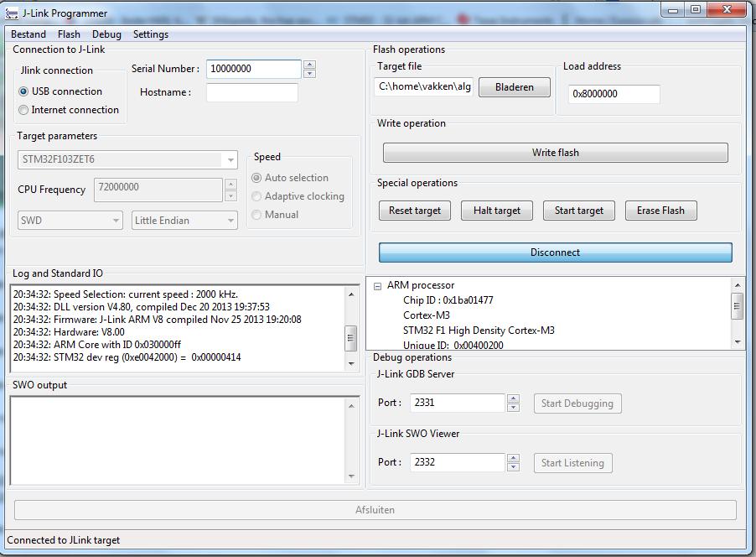This screenshot has width=756, height=557.
Task: Select STM32 F1 High Density Cortex-M3 row
Action: point(479,331)
